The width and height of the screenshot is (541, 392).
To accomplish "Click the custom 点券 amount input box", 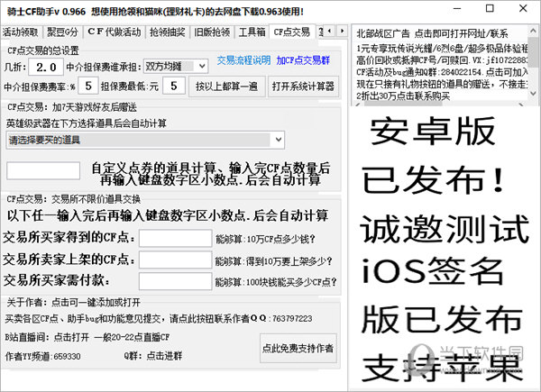I will pyautogui.click(x=43, y=171).
